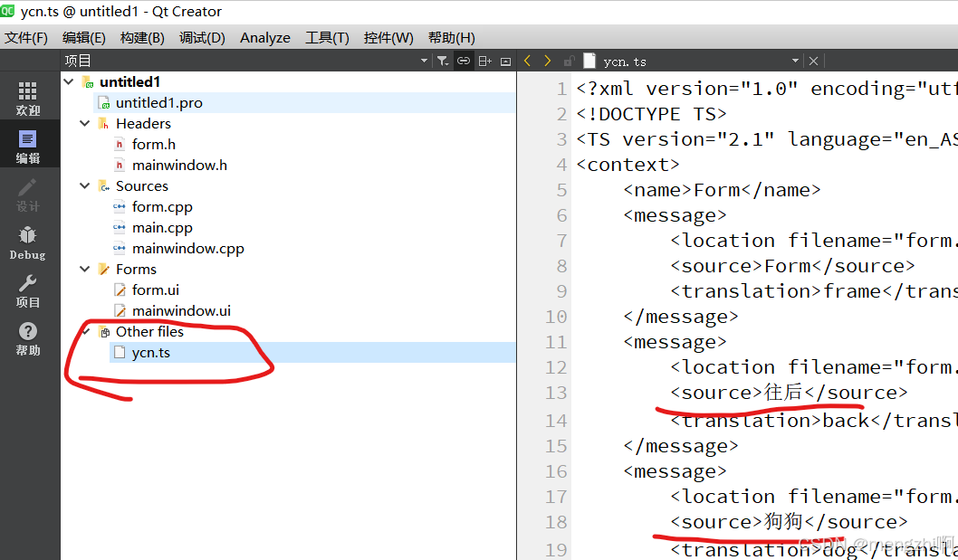Select main.cpp source file
Image resolution: width=958 pixels, height=560 pixels.
(162, 227)
